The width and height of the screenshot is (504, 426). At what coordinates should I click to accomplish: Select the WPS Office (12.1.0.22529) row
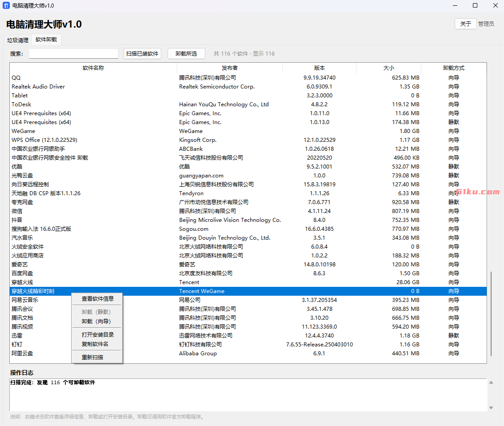[248, 140]
